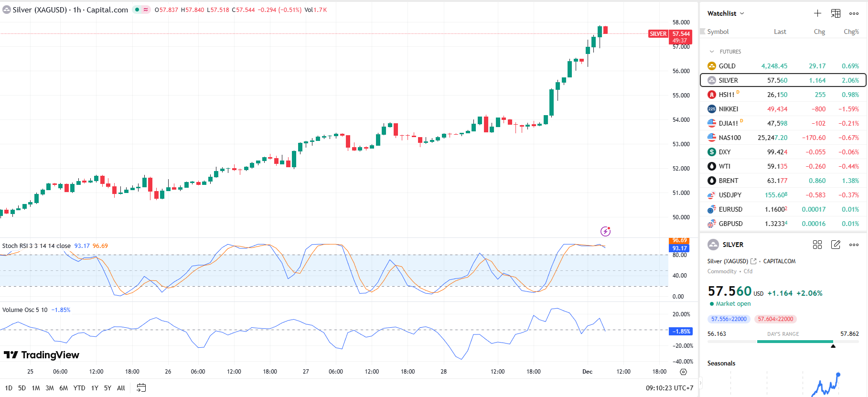Click the edit note icon beside SILVER

[836, 245]
